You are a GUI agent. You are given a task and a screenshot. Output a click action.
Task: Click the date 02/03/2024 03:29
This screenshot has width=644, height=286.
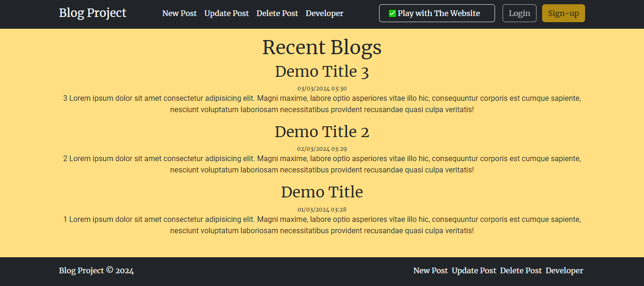tap(322, 148)
